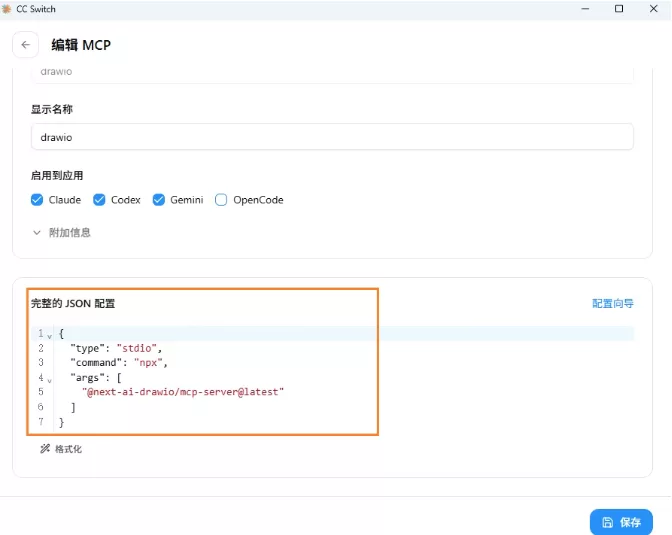
Task: Expand the 附加信息 section
Action: [61, 232]
